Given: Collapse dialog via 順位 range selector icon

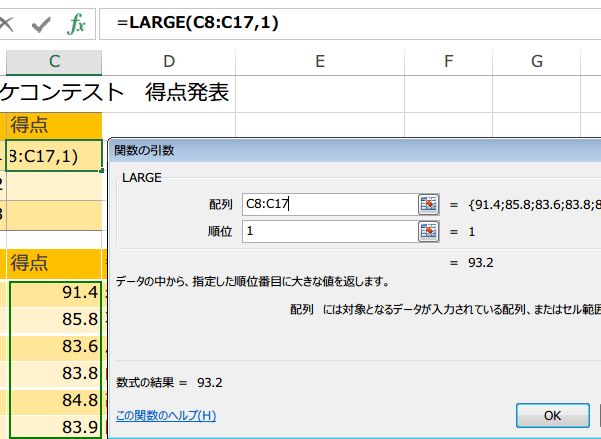Looking at the screenshot, I should tap(429, 232).
